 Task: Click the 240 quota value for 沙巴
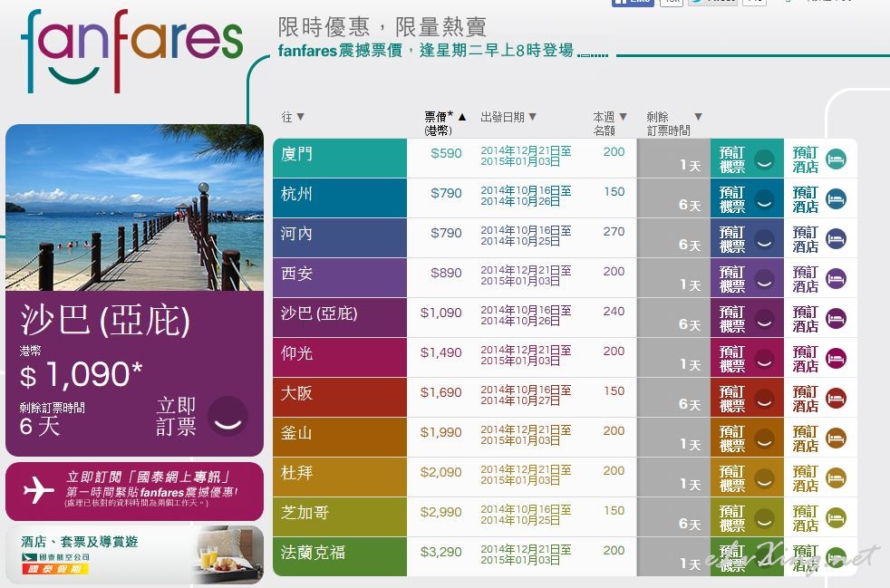tap(614, 311)
